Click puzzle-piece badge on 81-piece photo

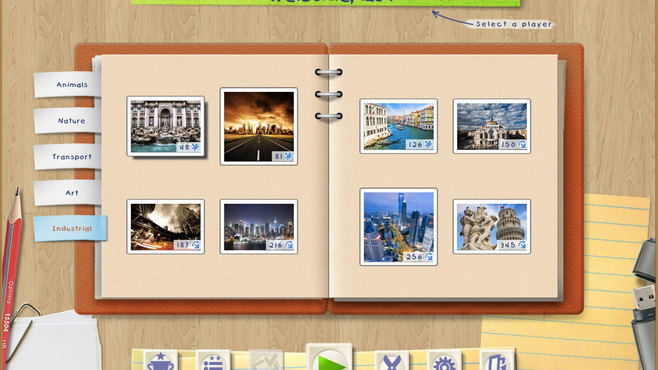(288, 156)
